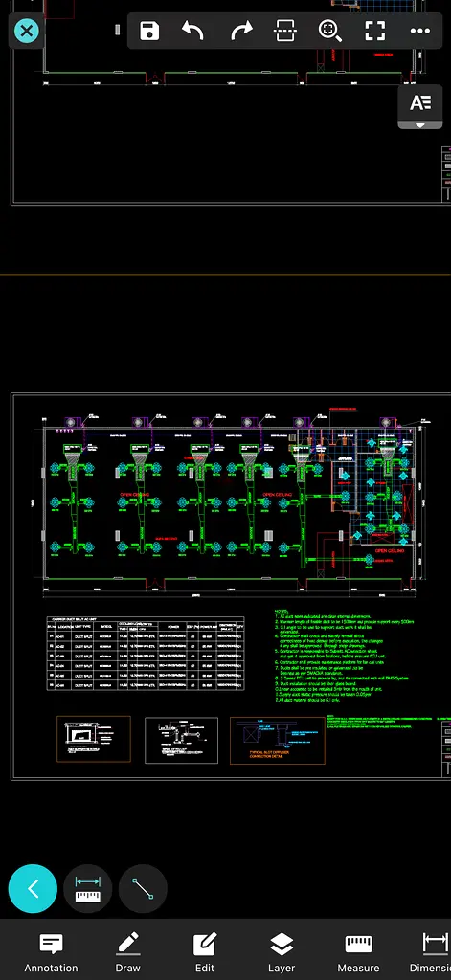Open the Layer tab
Image resolution: width=451 pixels, height=980 pixels.
[282, 953]
